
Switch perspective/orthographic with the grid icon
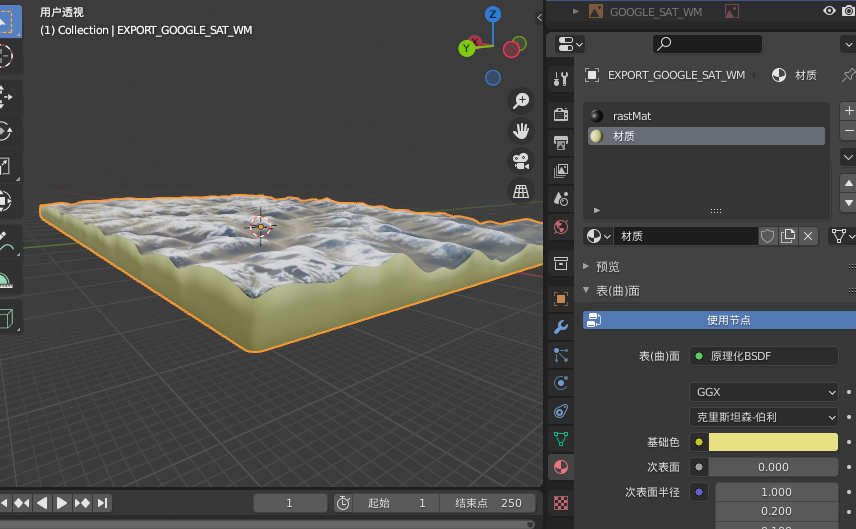[x=521, y=191]
